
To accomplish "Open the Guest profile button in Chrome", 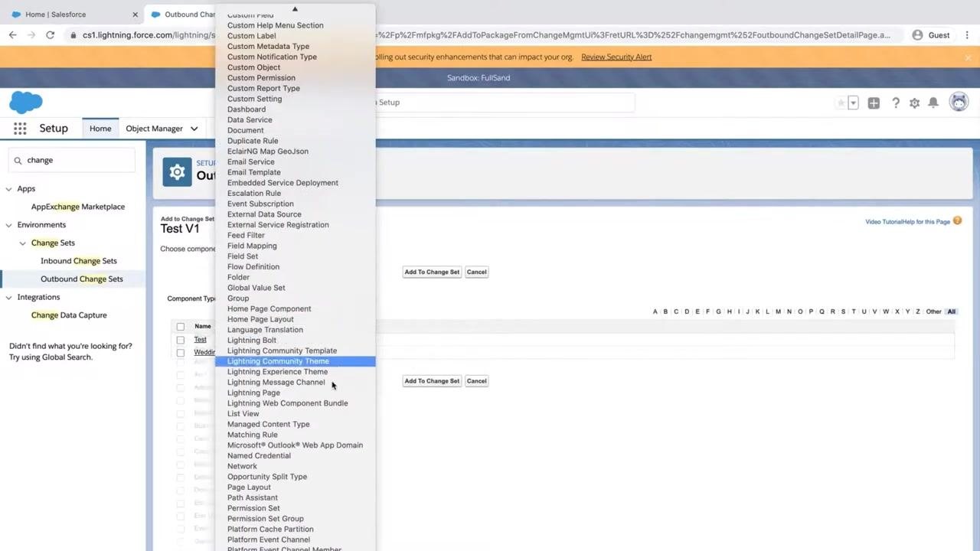I will pos(931,35).
